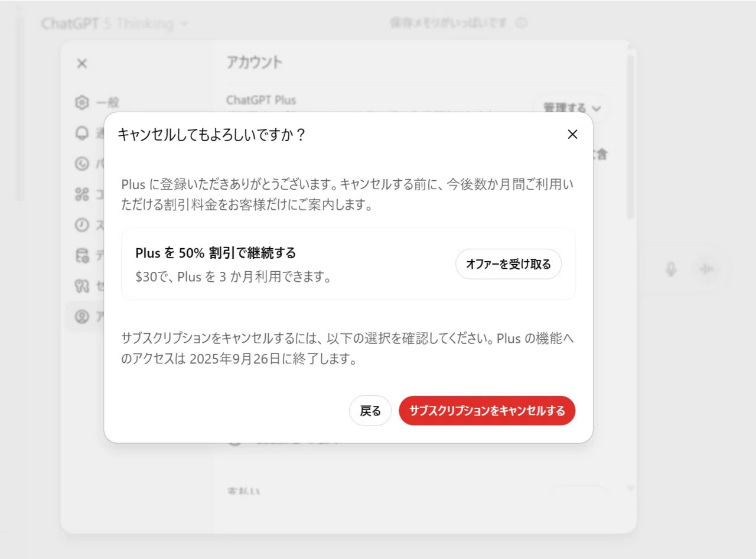Select the account person icon in sidebar

[x=82, y=317]
